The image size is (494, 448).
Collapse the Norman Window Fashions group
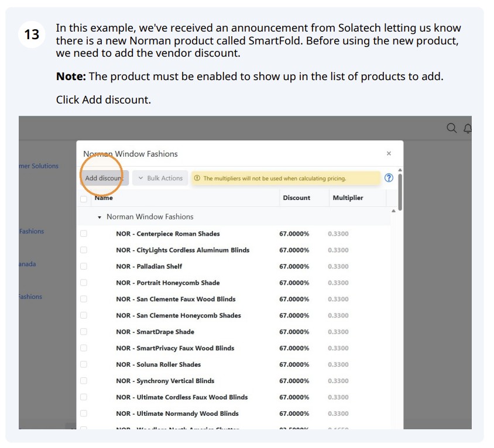[x=100, y=217]
